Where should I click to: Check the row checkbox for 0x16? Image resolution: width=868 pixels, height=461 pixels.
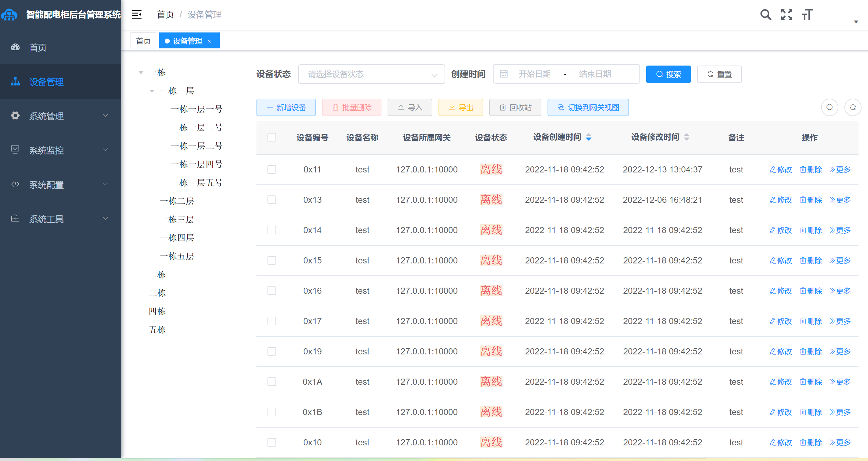tap(271, 291)
